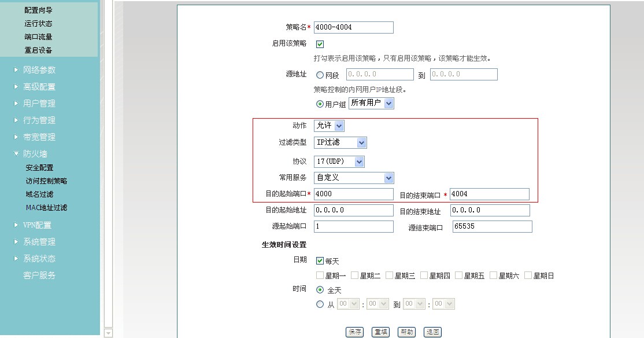
Task: Open the 所有用户 user group dropdown
Action: pos(371,103)
